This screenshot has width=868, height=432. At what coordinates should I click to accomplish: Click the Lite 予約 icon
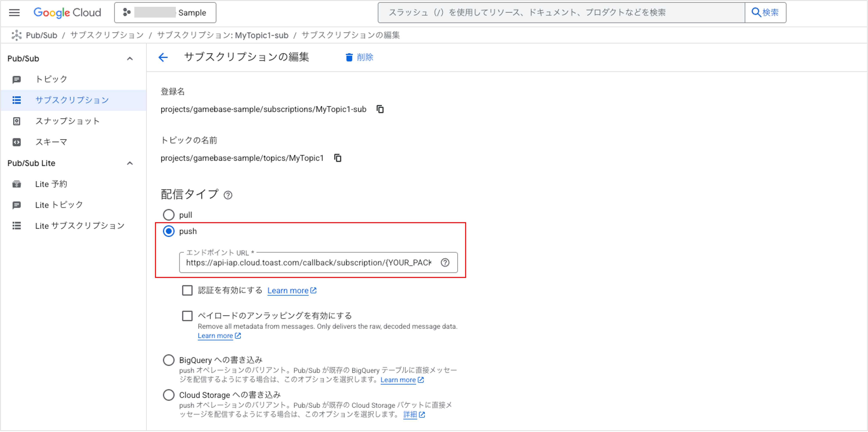[x=16, y=184]
